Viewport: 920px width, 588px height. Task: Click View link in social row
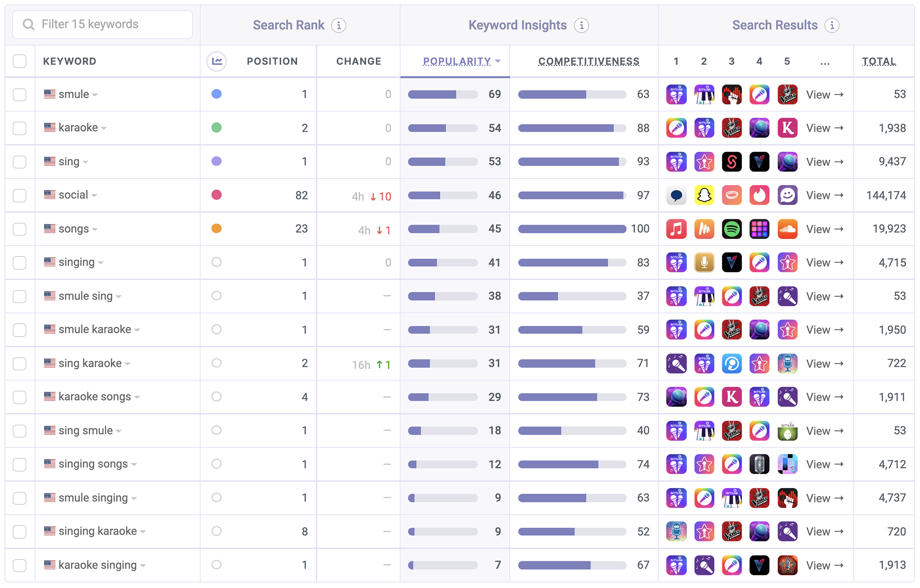(x=825, y=195)
